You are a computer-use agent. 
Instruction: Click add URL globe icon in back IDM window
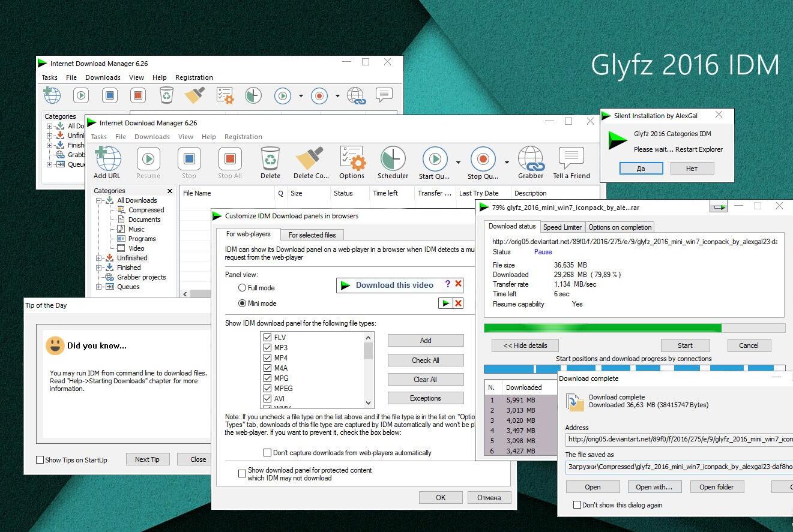(x=52, y=95)
